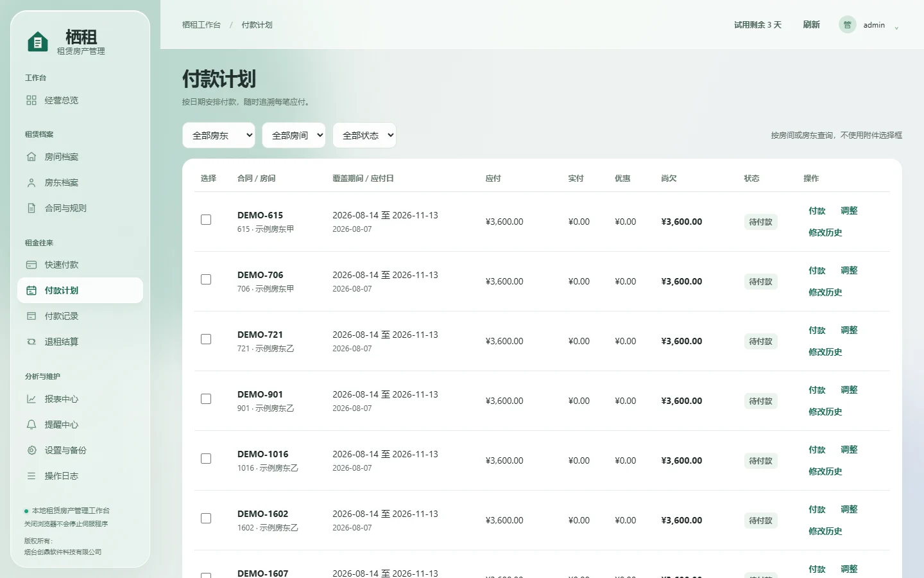This screenshot has height=578, width=924.
Task: Open 修改历史 for DEMO-901
Action: coord(825,412)
